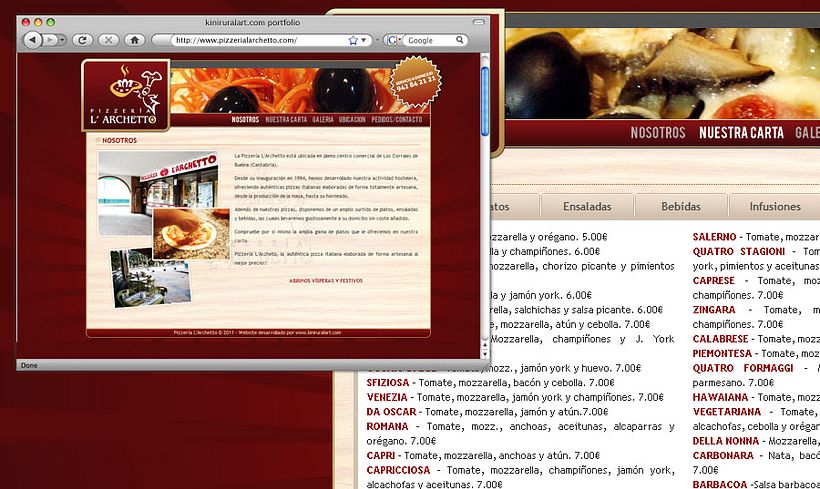Open NUESTRA CARTA in the small browser nav

click(x=286, y=120)
